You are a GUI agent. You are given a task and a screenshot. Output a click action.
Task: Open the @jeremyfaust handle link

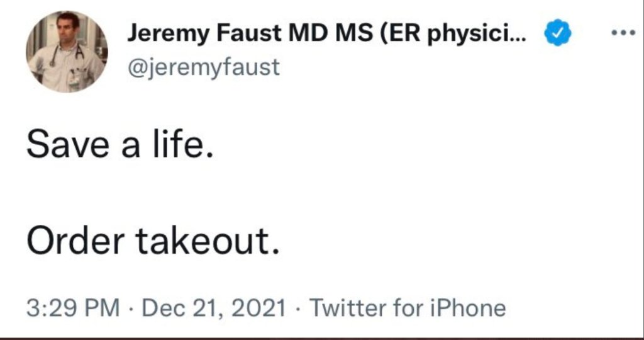pyautogui.click(x=203, y=66)
